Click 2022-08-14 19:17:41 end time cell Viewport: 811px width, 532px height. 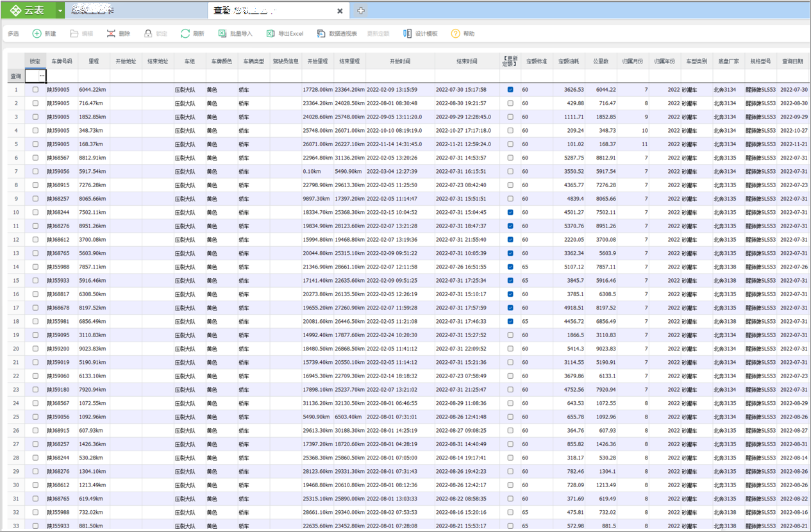click(467, 458)
